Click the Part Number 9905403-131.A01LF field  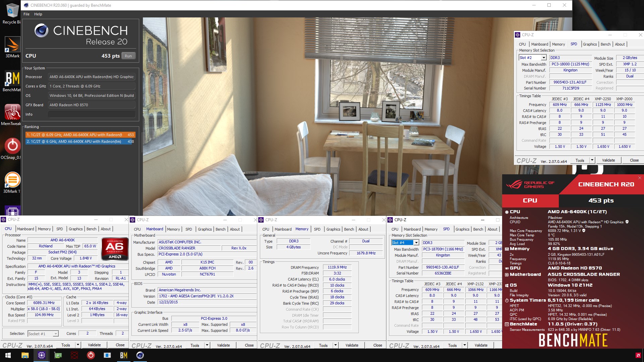570,82
